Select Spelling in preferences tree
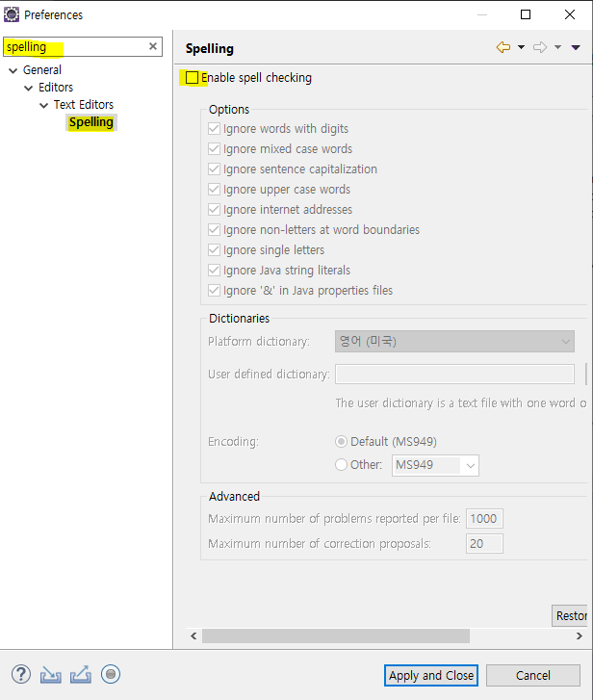Image resolution: width=593 pixels, height=700 pixels. point(91,122)
